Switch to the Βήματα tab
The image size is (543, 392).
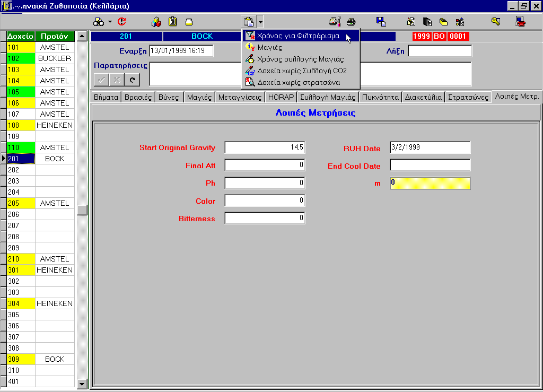tap(106, 97)
